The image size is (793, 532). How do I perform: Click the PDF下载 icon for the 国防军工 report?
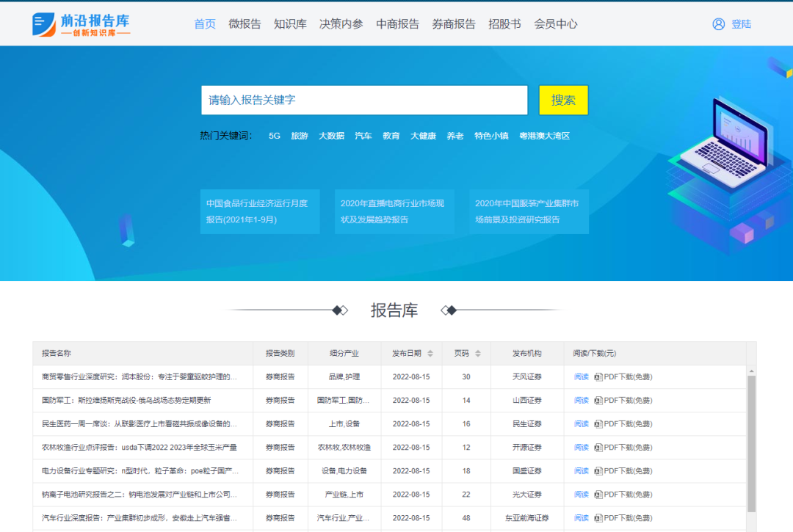pos(599,400)
